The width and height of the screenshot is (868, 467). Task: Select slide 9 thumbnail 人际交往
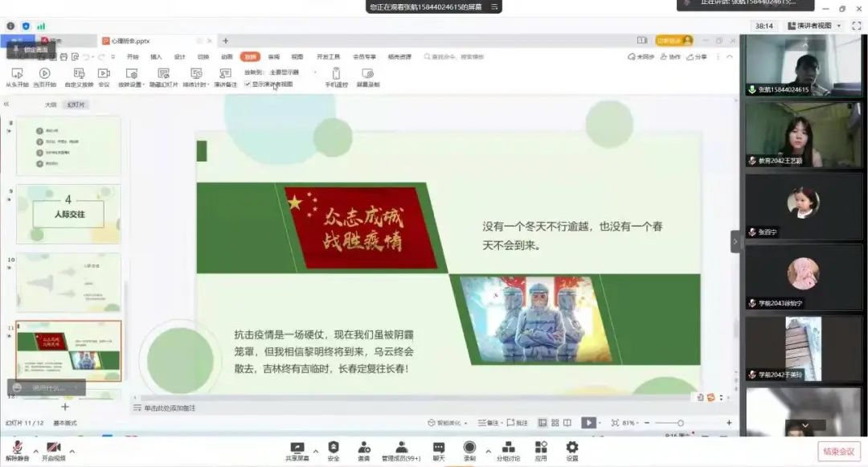(x=68, y=213)
